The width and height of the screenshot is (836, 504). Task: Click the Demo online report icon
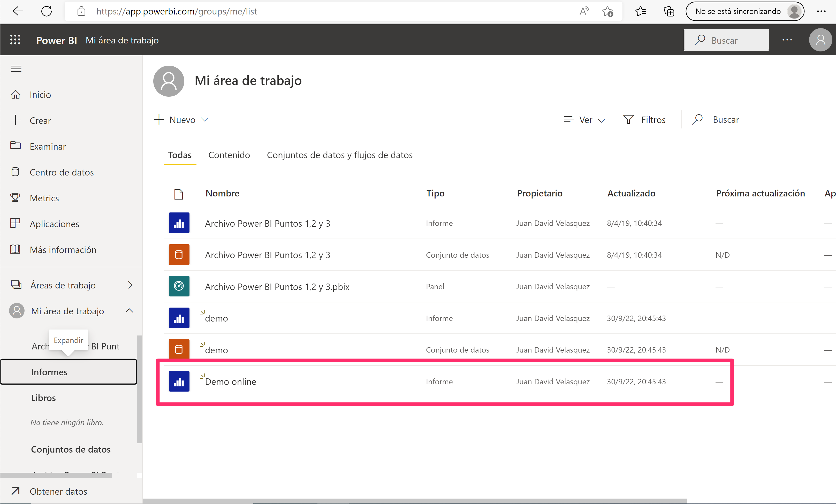click(179, 381)
